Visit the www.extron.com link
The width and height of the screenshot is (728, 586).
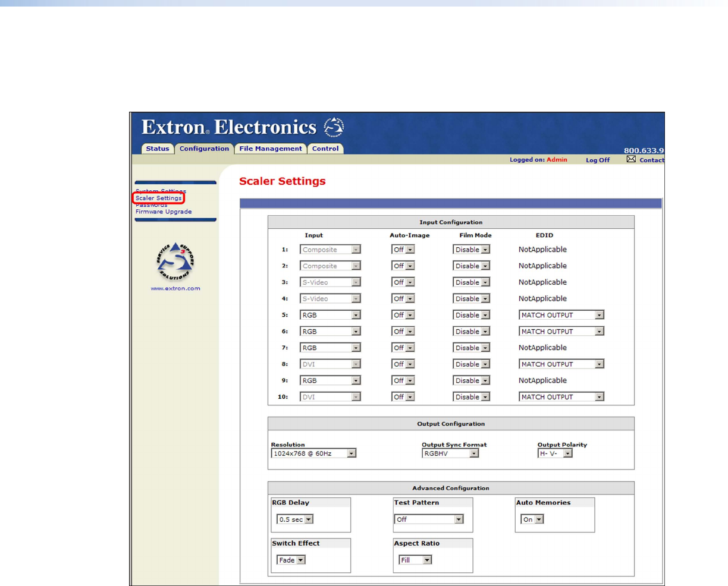pos(175,288)
